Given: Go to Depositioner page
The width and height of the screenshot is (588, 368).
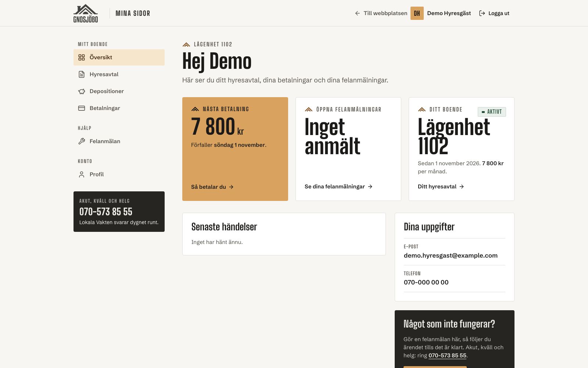Looking at the screenshot, I should pyautogui.click(x=119, y=91).
